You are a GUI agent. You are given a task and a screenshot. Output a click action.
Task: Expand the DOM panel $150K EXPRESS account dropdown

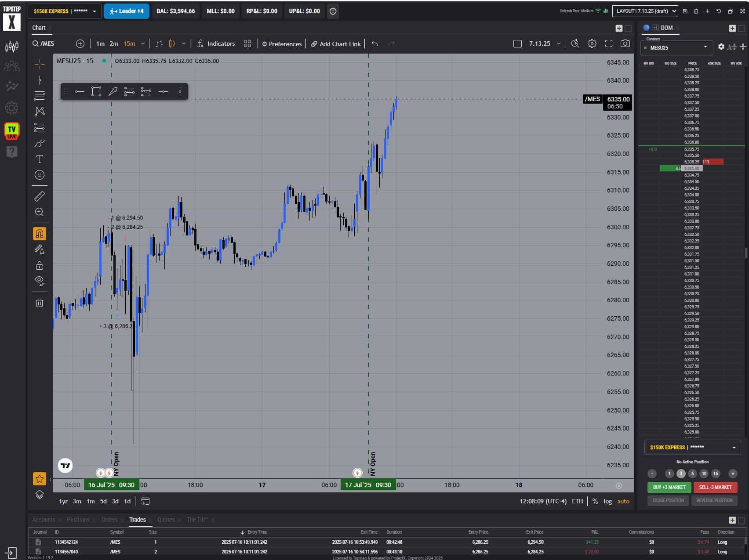693,447
